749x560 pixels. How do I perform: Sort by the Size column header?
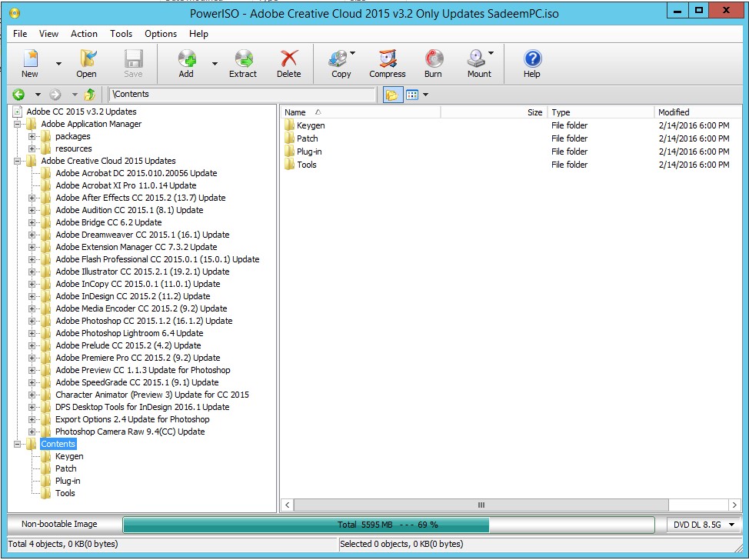tap(494, 112)
